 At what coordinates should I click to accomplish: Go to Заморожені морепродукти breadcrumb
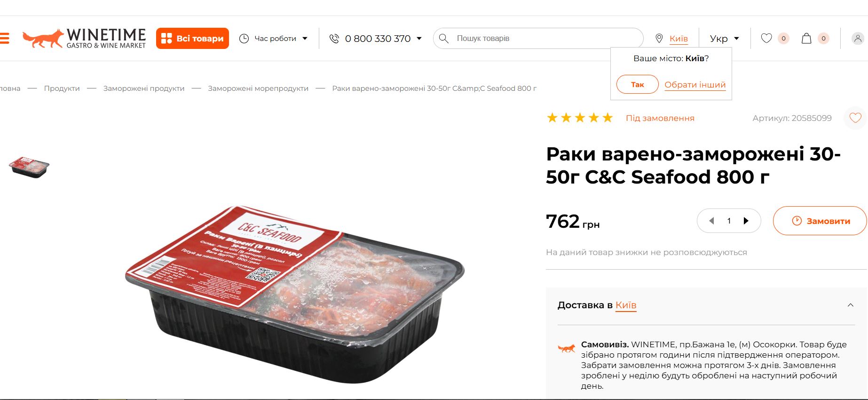pos(258,88)
